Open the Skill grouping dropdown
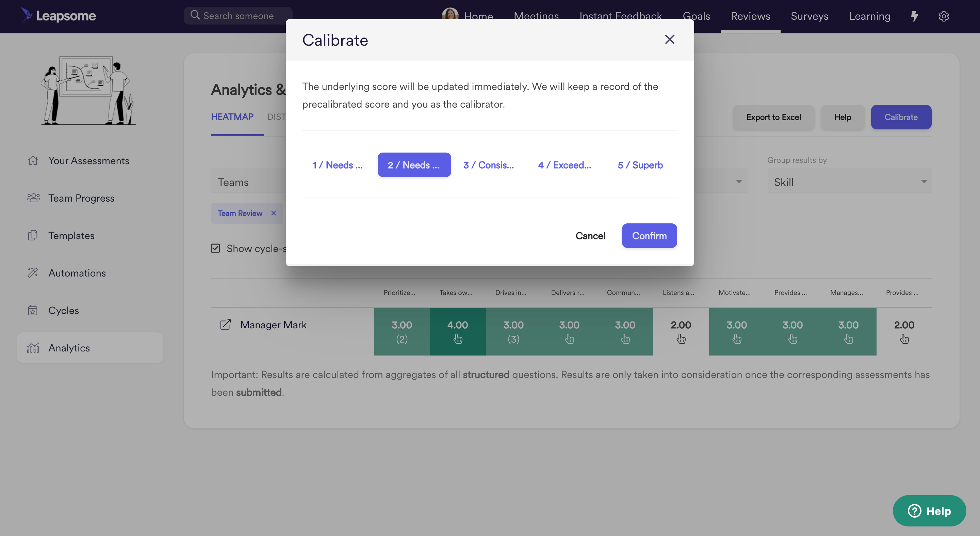 click(x=849, y=182)
